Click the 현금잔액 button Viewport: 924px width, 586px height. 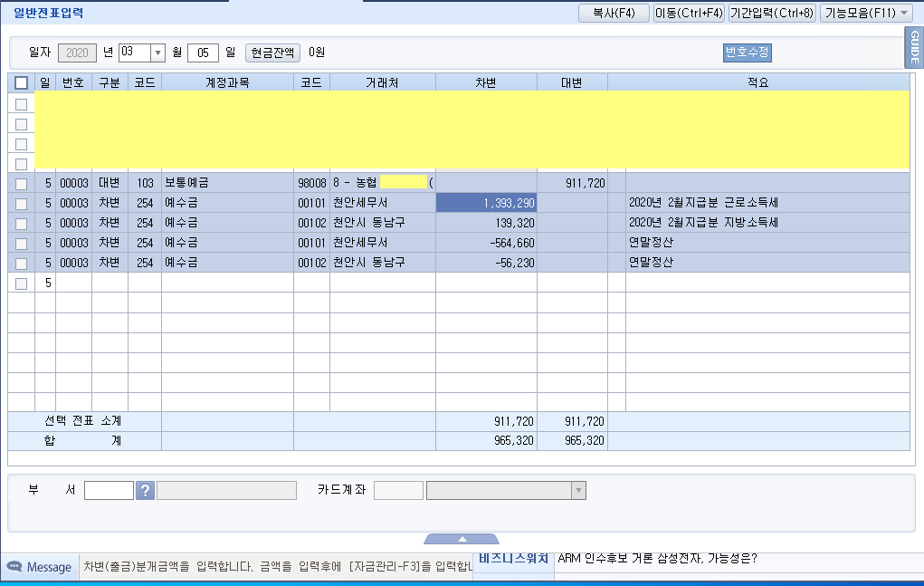click(272, 53)
